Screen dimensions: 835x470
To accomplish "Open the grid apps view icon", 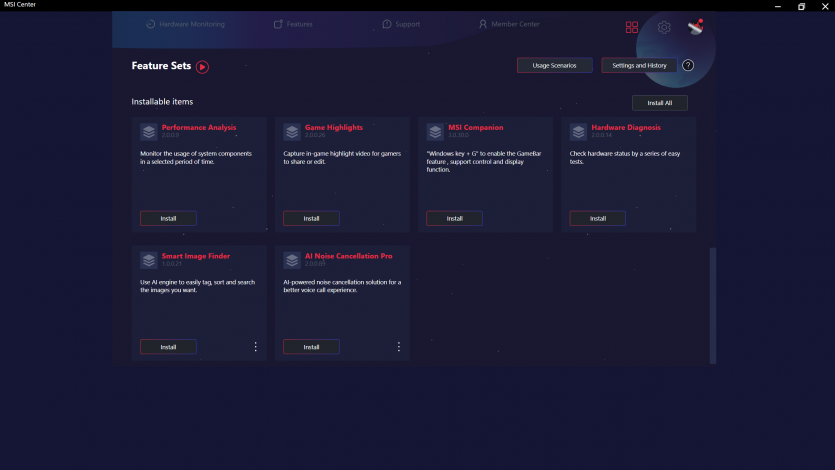I will click(632, 28).
